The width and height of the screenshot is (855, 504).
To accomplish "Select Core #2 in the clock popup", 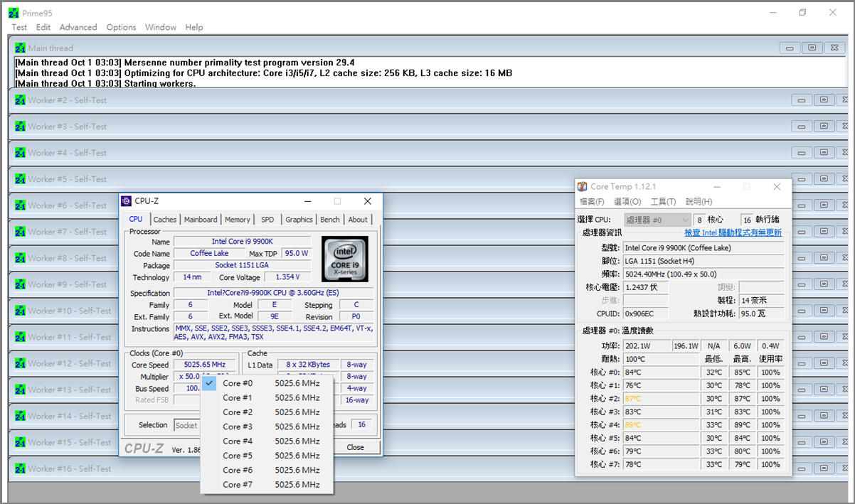I will click(267, 412).
